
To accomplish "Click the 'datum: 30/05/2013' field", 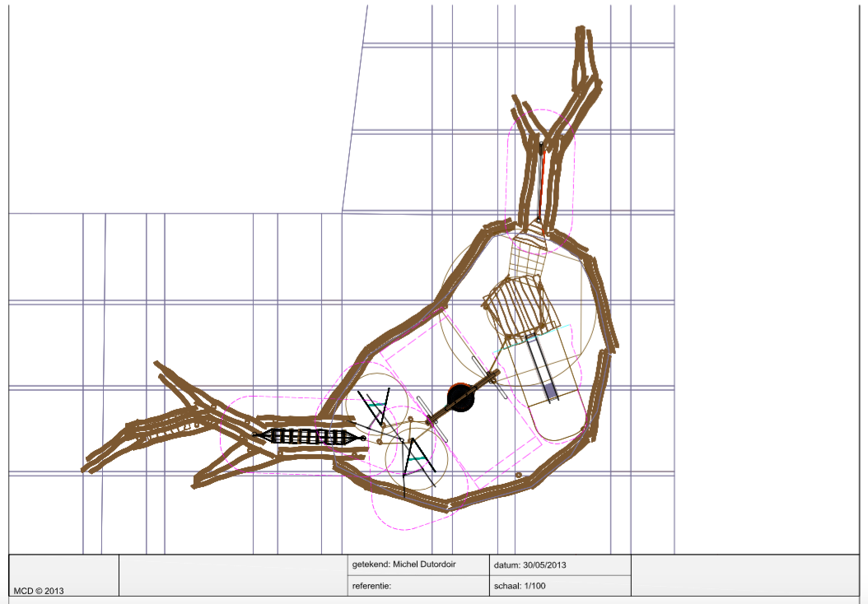I will (562, 565).
